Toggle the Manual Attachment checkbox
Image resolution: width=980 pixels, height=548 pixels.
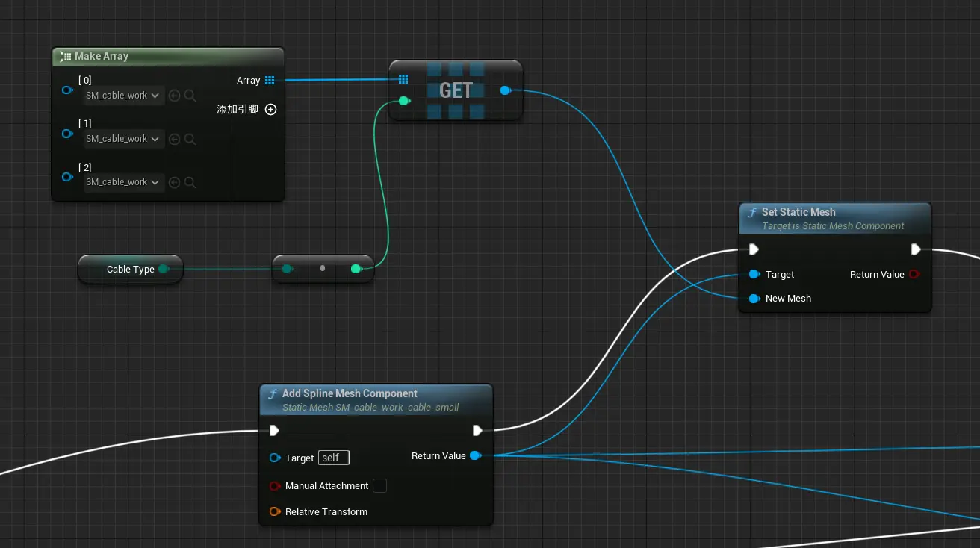[379, 486]
